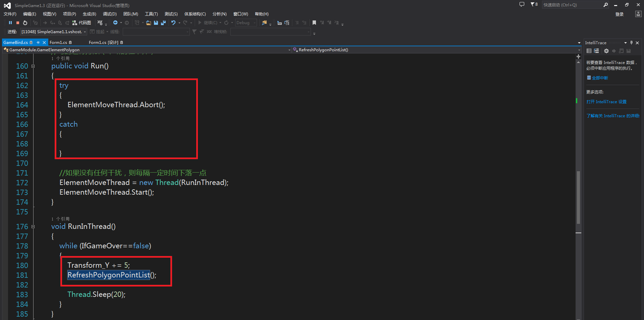Click the vertical scrollbar thumb in editor
This screenshot has width=644, height=320.
click(578, 197)
